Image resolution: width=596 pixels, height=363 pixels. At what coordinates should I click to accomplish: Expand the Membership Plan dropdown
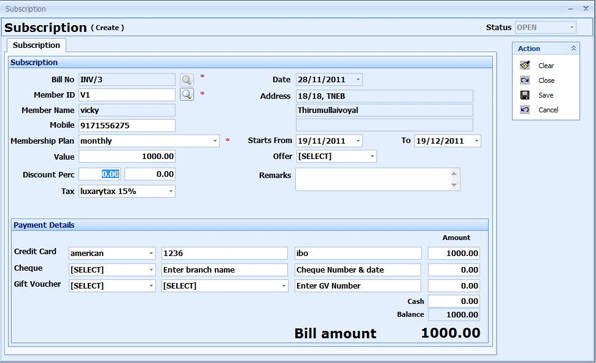(215, 141)
